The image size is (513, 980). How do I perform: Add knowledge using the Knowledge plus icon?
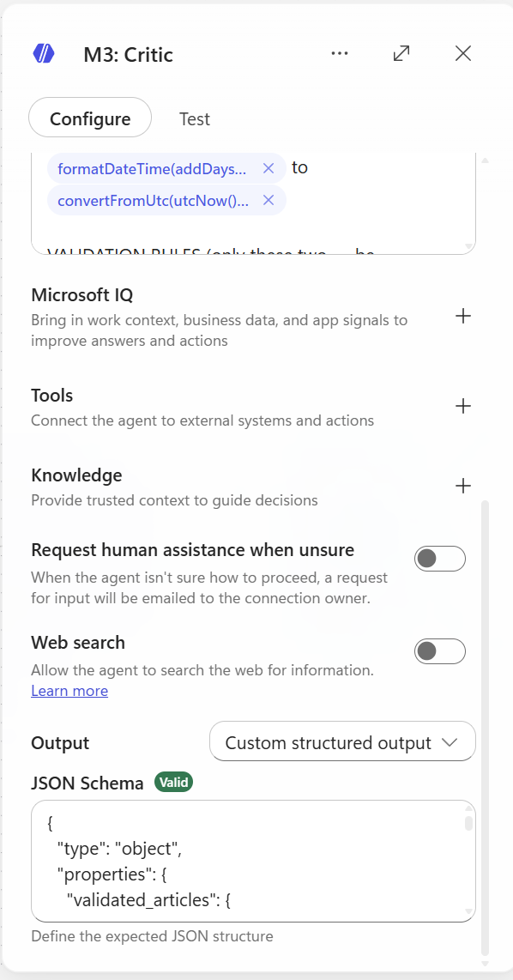point(463,486)
